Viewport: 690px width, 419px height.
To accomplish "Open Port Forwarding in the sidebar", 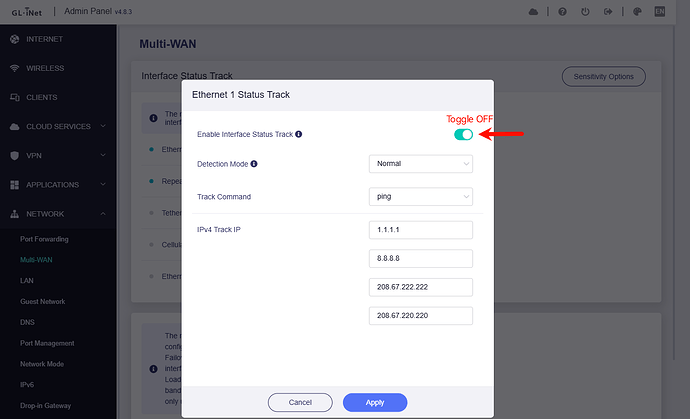I will coord(44,239).
